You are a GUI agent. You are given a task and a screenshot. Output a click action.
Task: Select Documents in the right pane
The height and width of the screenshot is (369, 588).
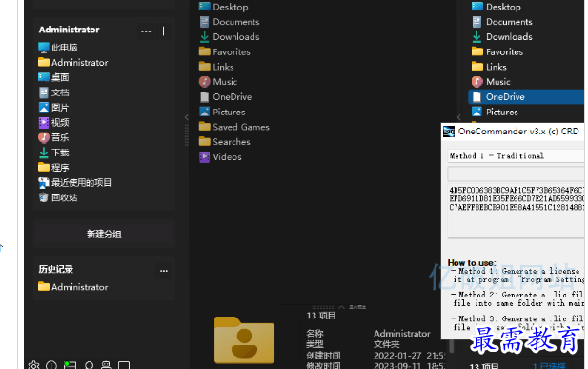(x=502, y=22)
